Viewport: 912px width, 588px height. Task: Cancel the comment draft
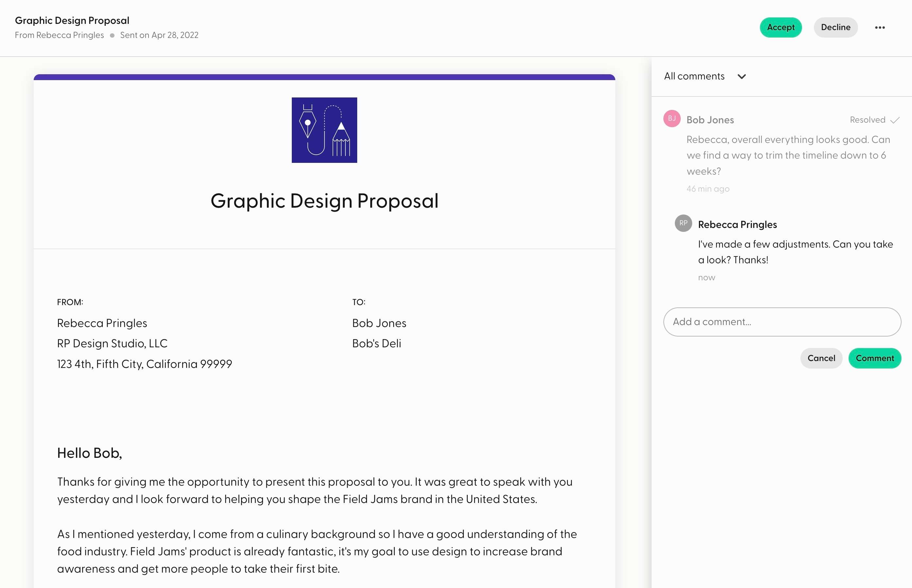click(x=821, y=358)
